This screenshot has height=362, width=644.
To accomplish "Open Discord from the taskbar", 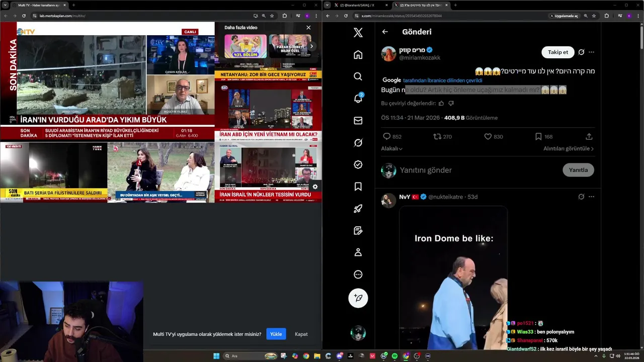I will pyautogui.click(x=340, y=356).
